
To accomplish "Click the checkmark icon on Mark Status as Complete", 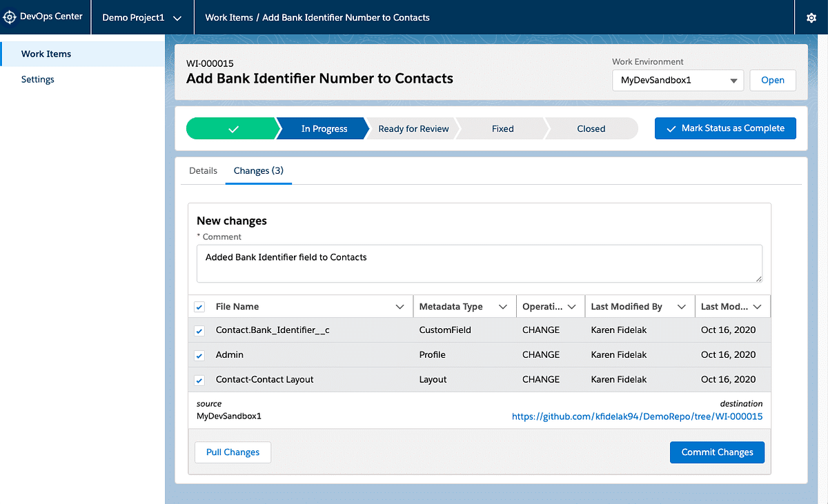I will pos(671,128).
